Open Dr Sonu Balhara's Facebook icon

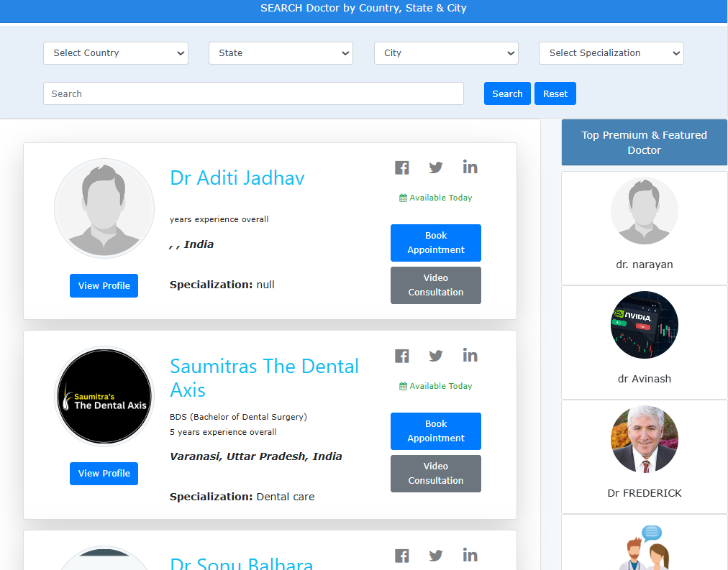tap(402, 556)
